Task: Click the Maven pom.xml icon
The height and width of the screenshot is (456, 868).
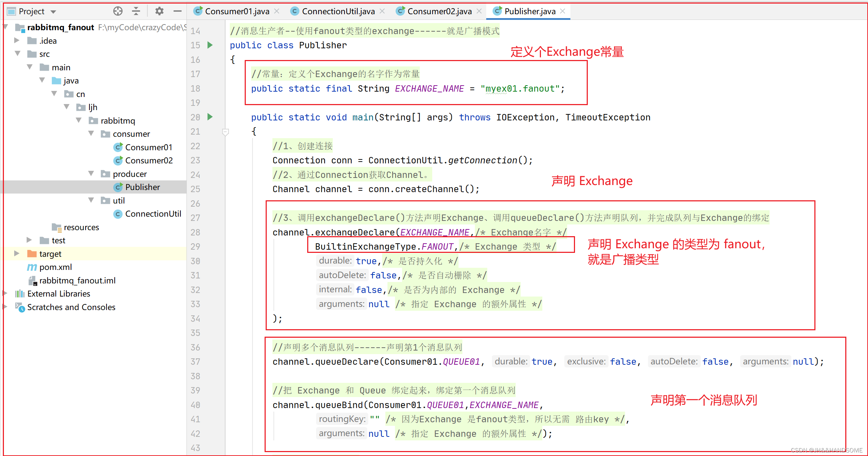Action: pos(32,267)
